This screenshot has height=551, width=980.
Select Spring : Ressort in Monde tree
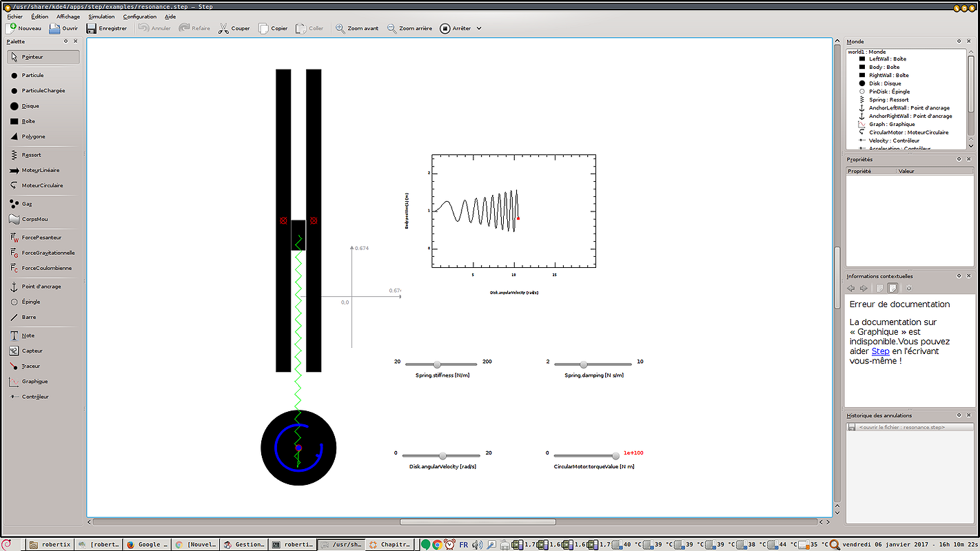point(888,99)
